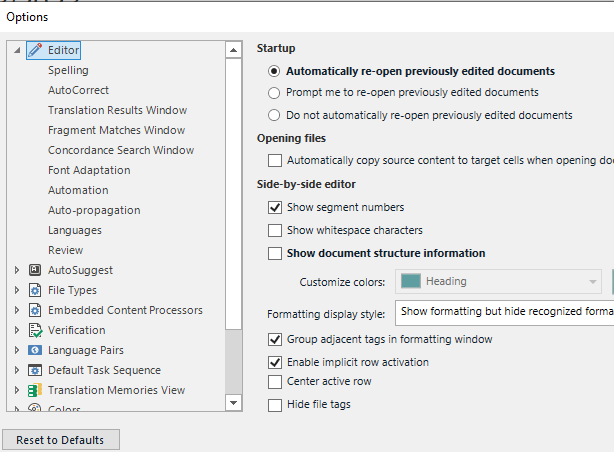Expand Translation Memories View node
This screenshot has height=452, width=614.
pyautogui.click(x=17, y=390)
